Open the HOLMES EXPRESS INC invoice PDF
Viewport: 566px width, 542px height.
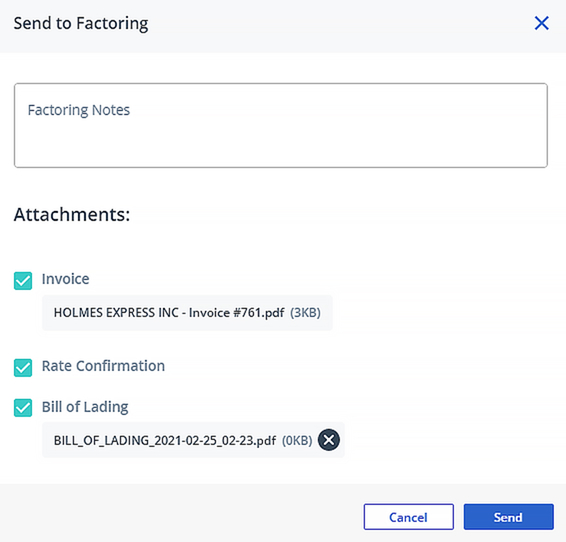click(169, 312)
